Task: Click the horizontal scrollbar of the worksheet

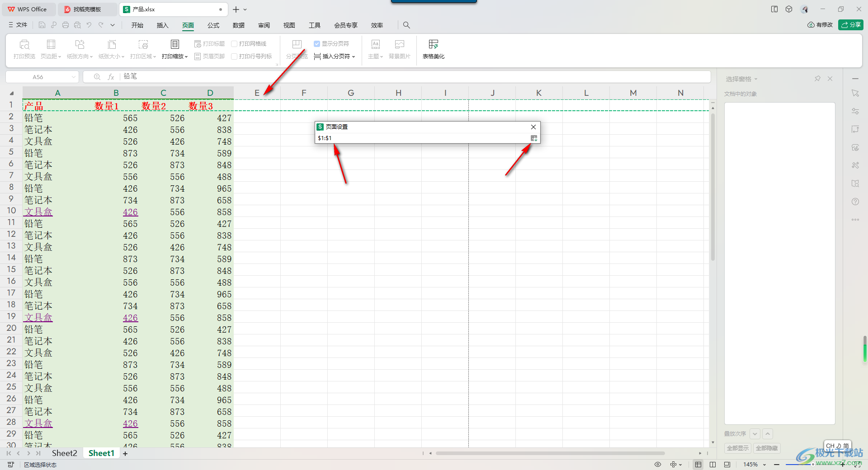Action: coord(550,453)
